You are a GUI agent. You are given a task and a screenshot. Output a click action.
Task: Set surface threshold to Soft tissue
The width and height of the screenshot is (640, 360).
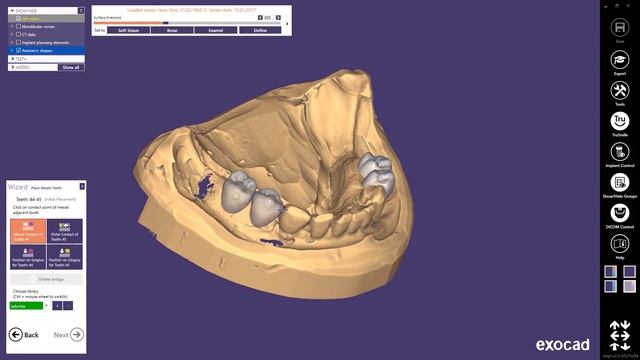pyautogui.click(x=128, y=30)
